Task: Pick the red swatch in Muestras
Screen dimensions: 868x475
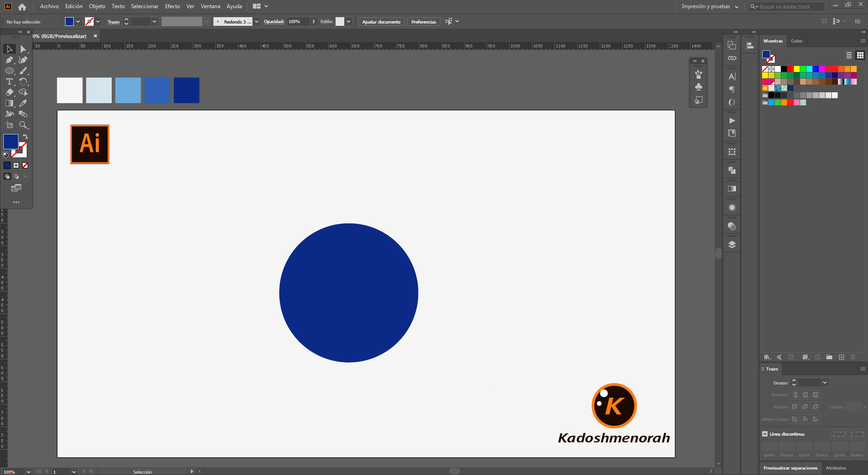Action: 790,69
